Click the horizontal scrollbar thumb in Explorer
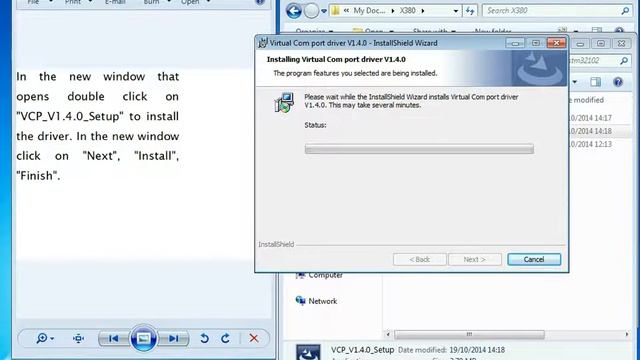Screen dimensions: 640x360 pyautogui.click(x=469, y=334)
